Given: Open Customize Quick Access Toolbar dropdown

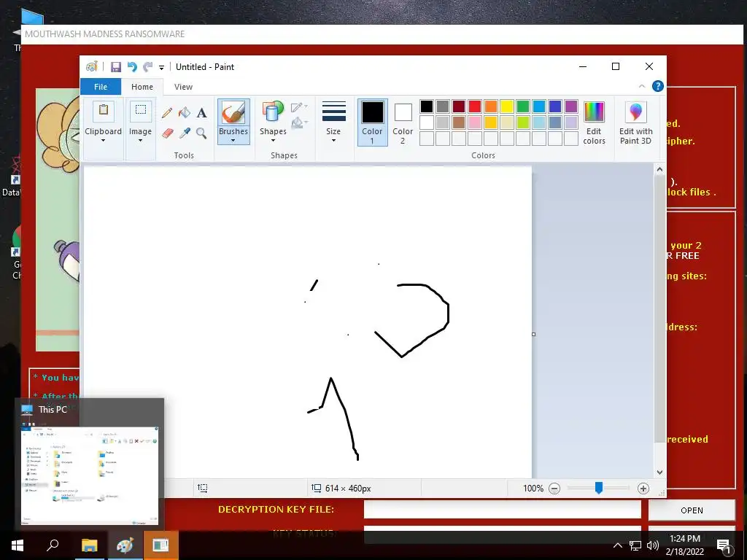Looking at the screenshot, I should point(161,68).
